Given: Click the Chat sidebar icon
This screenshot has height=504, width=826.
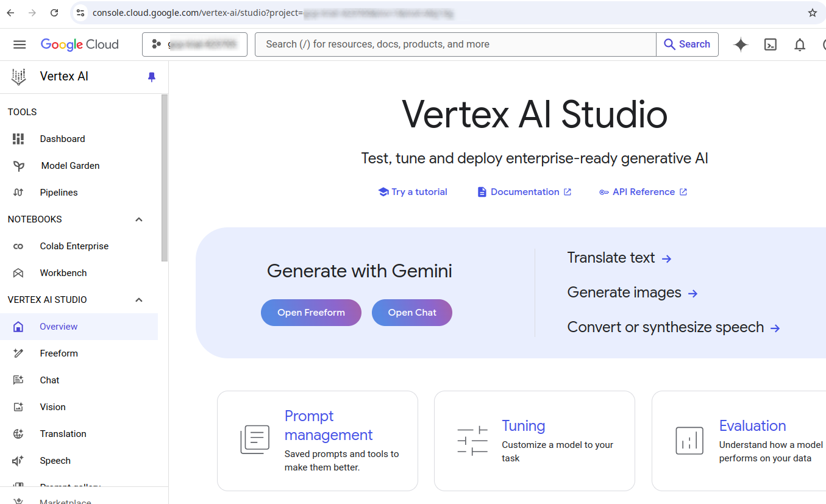Looking at the screenshot, I should [18, 380].
